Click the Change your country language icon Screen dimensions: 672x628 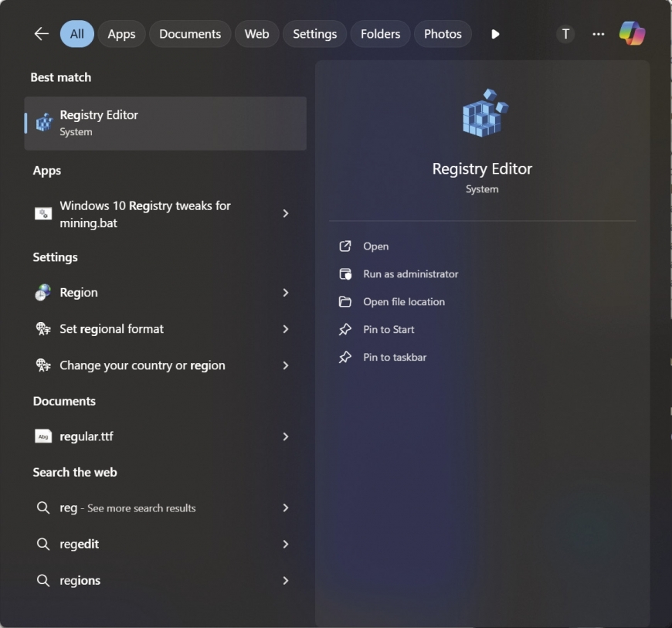point(42,365)
